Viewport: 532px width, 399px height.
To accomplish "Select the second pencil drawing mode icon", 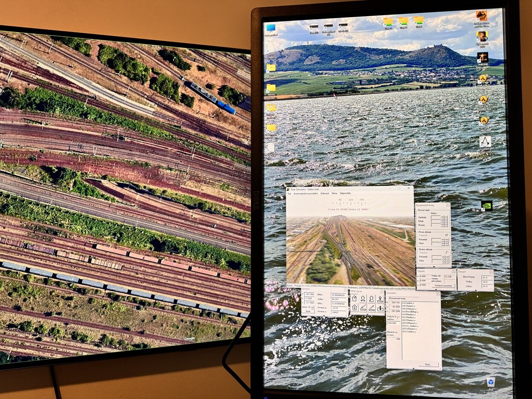I will pos(372,308).
